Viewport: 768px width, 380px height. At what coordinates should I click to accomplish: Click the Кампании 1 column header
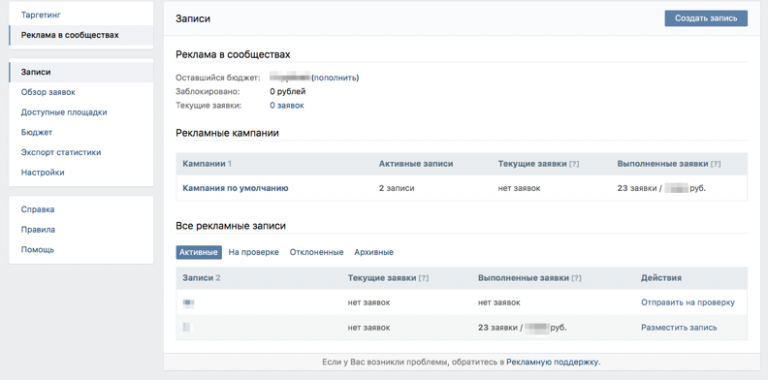click(x=207, y=164)
